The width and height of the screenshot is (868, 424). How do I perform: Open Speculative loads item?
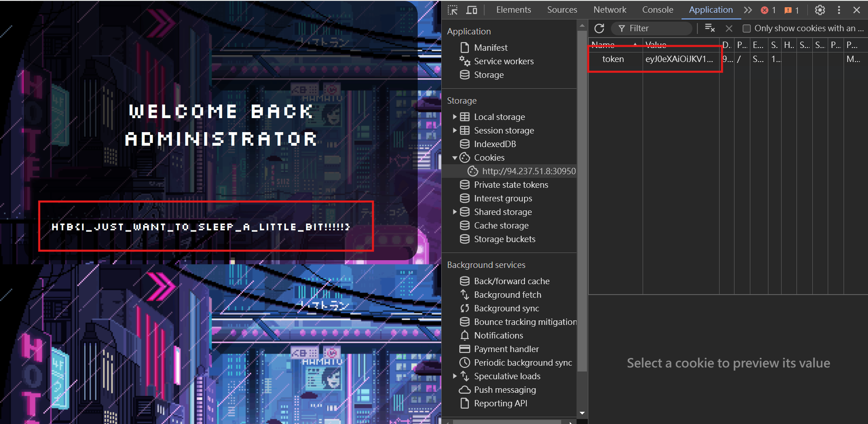pos(507,376)
